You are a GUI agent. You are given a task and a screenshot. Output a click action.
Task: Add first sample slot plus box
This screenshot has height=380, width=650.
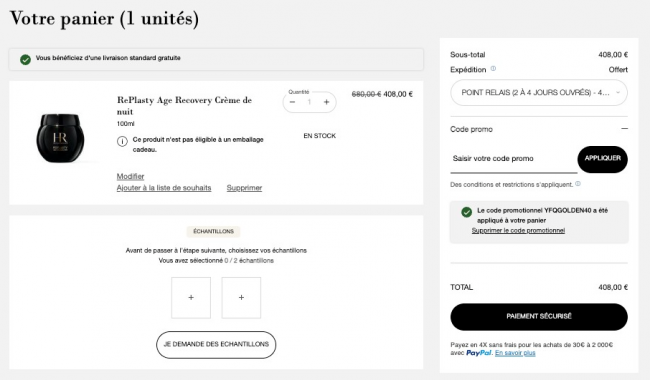(191, 298)
